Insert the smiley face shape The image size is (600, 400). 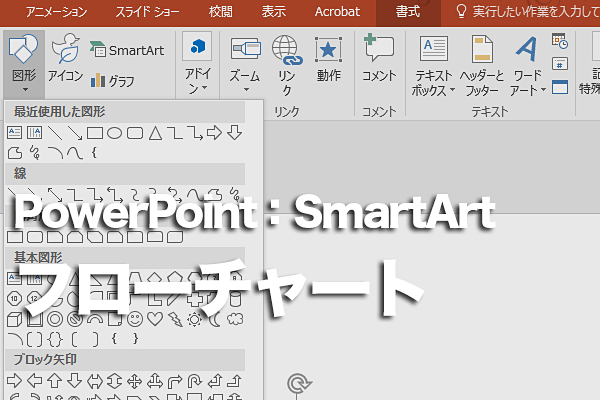point(135,319)
